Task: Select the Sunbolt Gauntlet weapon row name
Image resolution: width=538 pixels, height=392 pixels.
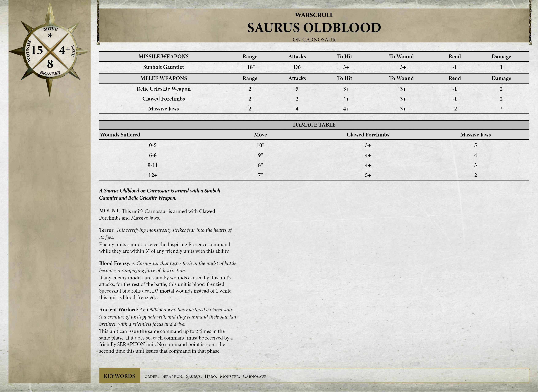Action: [x=163, y=67]
